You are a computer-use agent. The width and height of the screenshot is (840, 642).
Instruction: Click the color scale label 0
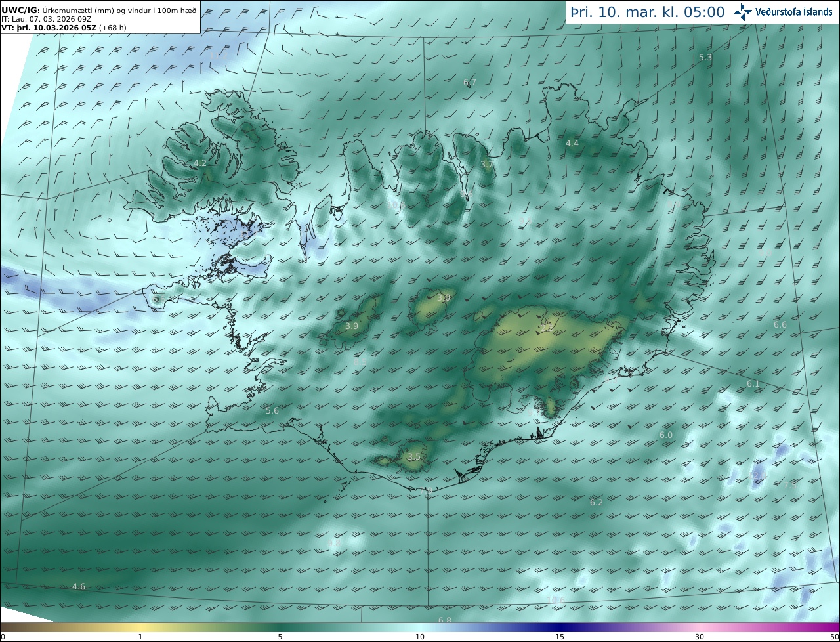pyautogui.click(x=3, y=637)
